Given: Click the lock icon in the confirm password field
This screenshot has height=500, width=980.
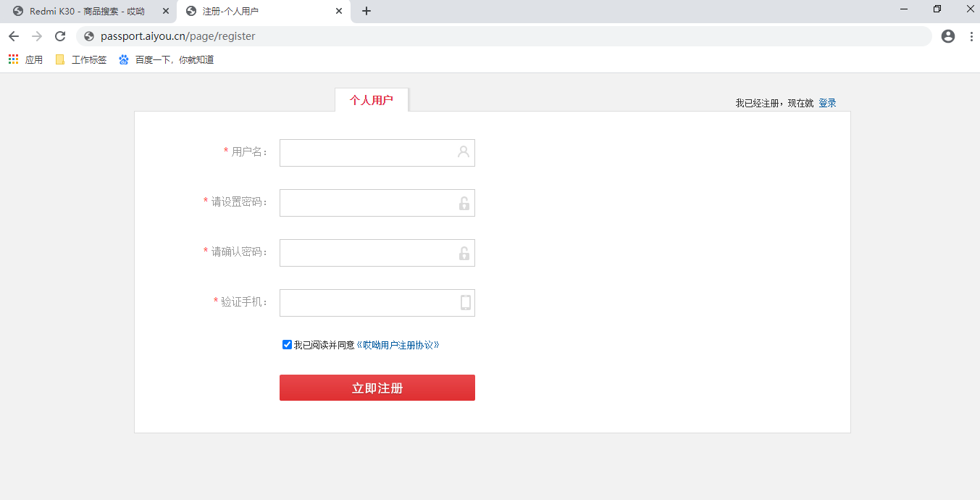Looking at the screenshot, I should click(x=464, y=252).
